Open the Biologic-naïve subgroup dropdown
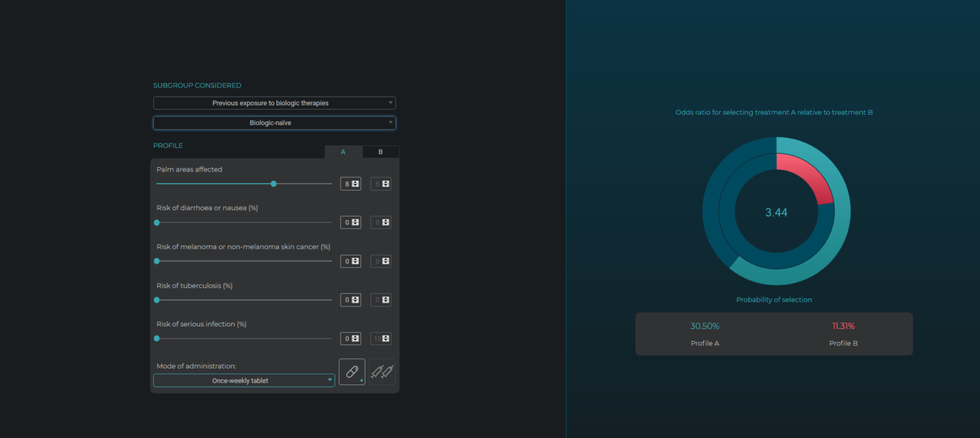 tap(274, 122)
